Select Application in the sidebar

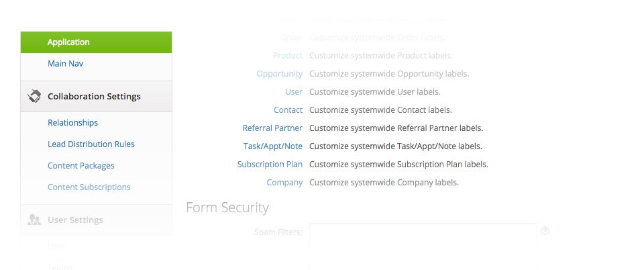coord(68,42)
